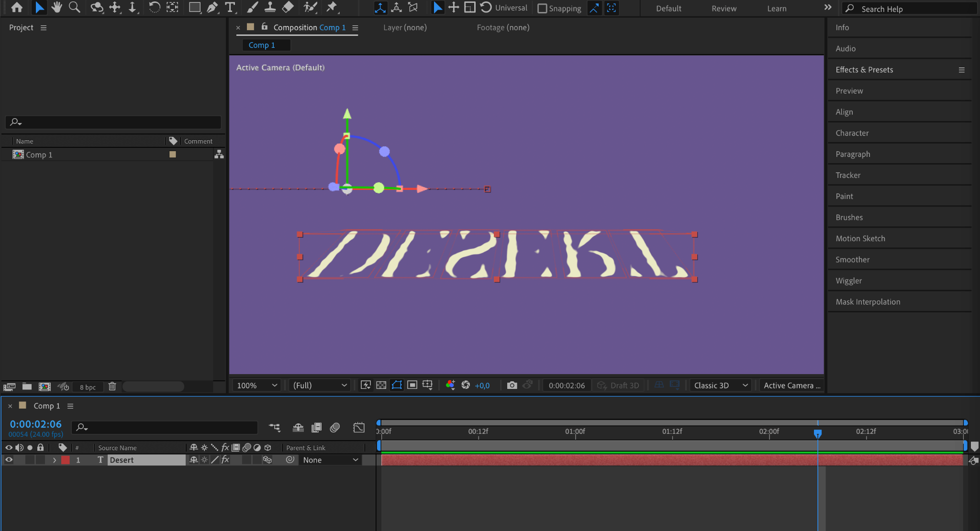Hide the Desert layer with eye toggle
The width and height of the screenshot is (980, 531).
[9, 460]
